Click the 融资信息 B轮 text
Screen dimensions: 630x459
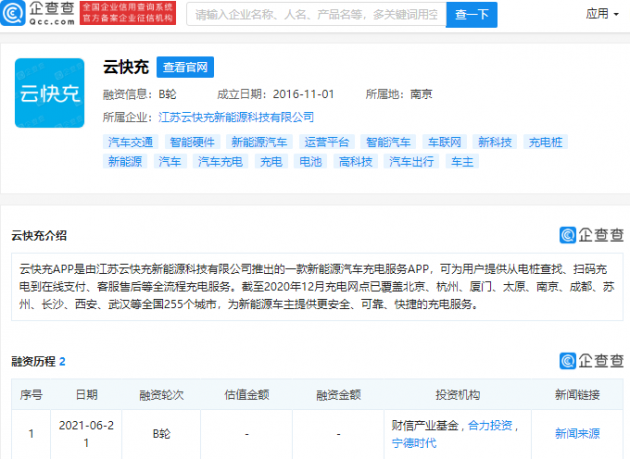pyautogui.click(x=139, y=94)
